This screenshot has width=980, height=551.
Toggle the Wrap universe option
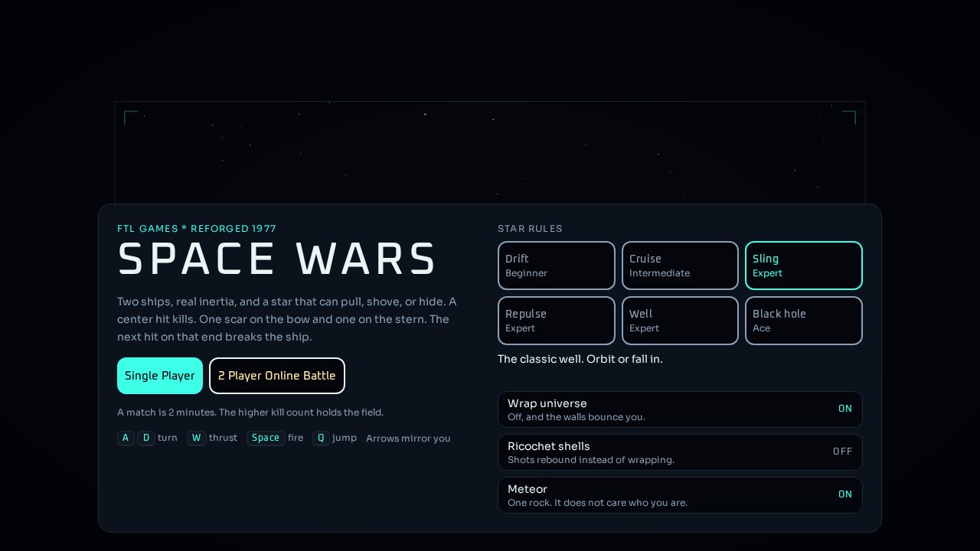coord(680,409)
